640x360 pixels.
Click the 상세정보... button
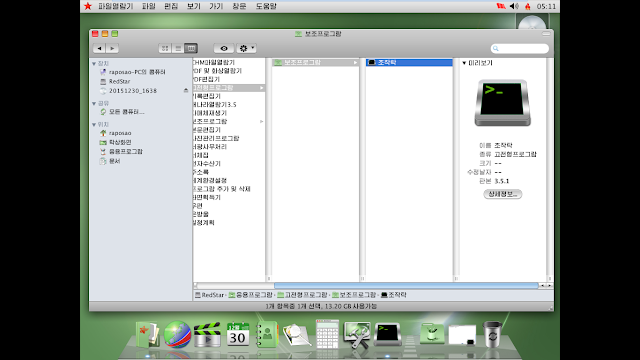click(x=502, y=194)
